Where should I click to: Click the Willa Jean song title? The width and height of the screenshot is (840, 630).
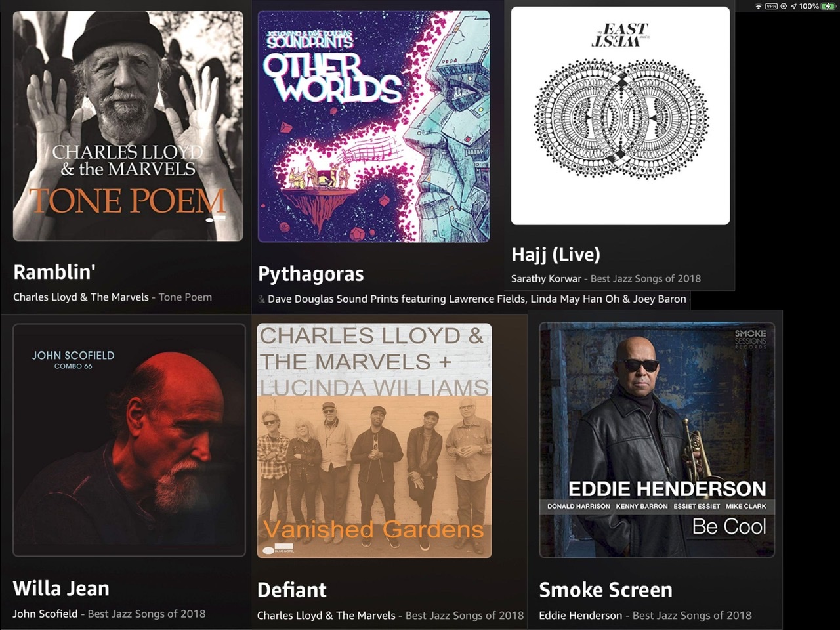pyautogui.click(x=61, y=588)
